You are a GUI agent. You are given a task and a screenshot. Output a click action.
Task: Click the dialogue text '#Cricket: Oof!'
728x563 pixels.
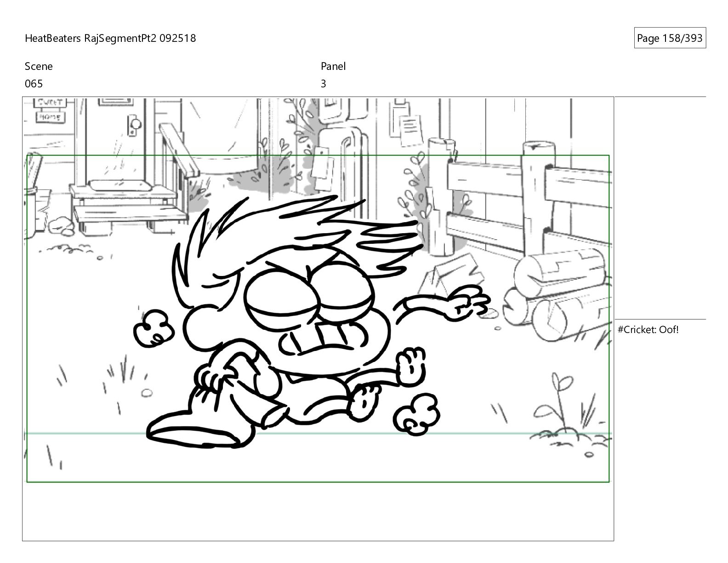coord(648,329)
